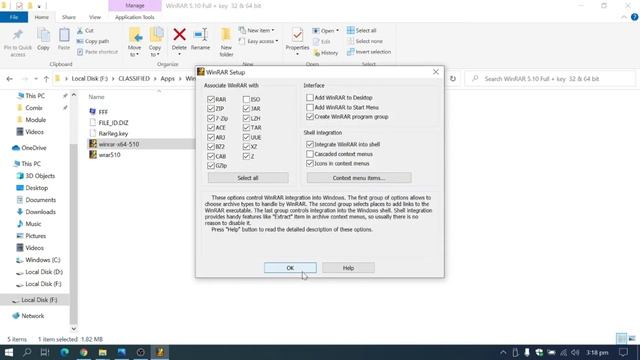The image size is (640, 360).
Task: Click the Search WinRAR 5.10 Full field
Action: [550, 79]
